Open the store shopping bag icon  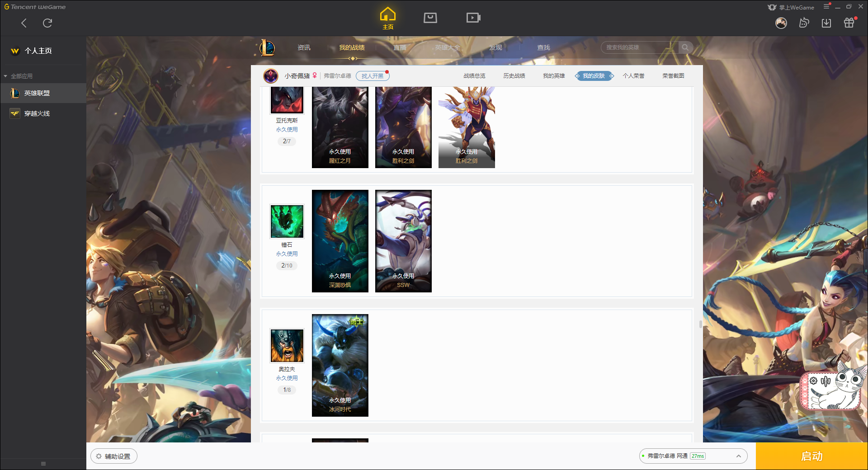(x=430, y=18)
